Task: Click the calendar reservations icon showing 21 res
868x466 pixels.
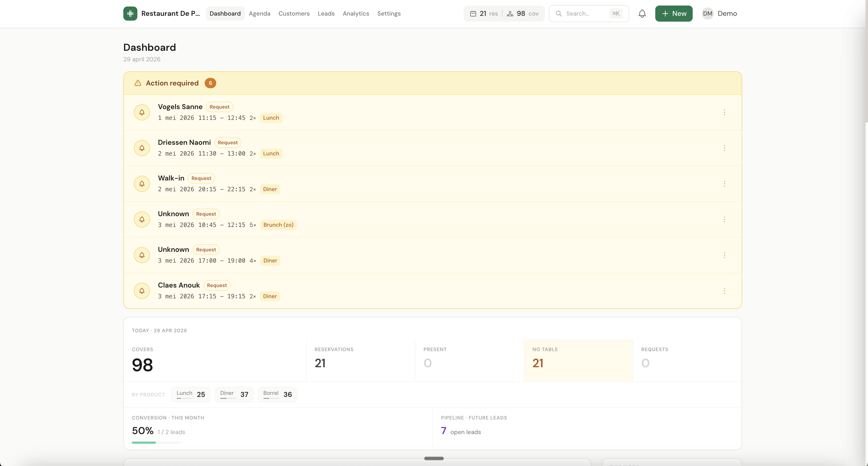Action: click(473, 14)
